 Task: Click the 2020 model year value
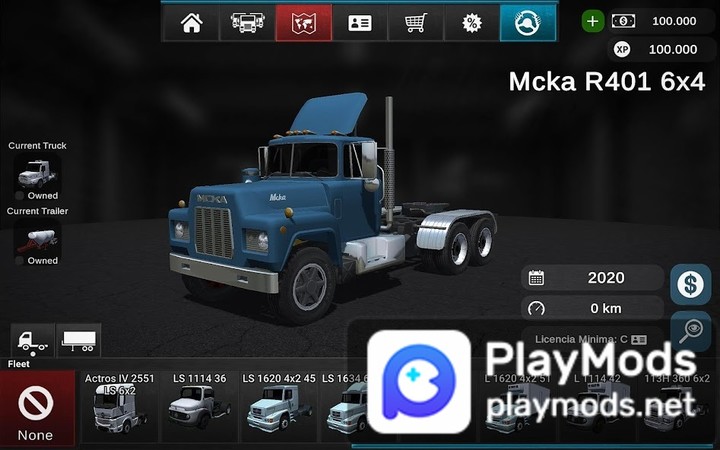point(606,278)
